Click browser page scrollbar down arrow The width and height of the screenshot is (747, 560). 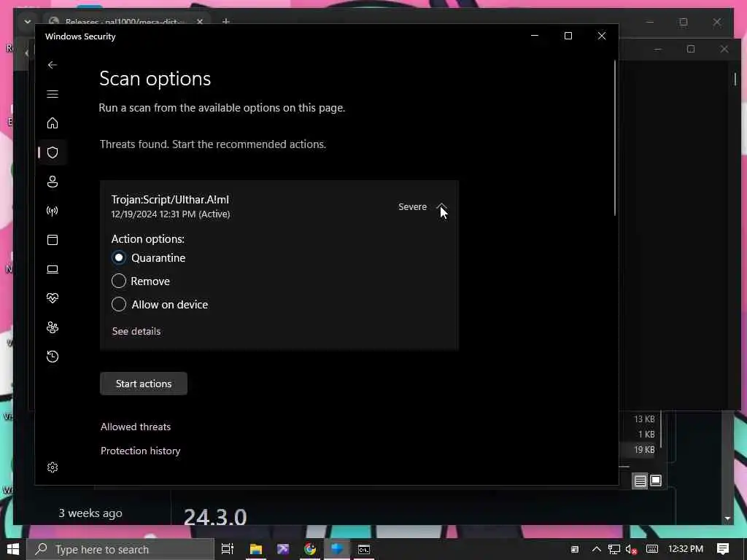727,518
